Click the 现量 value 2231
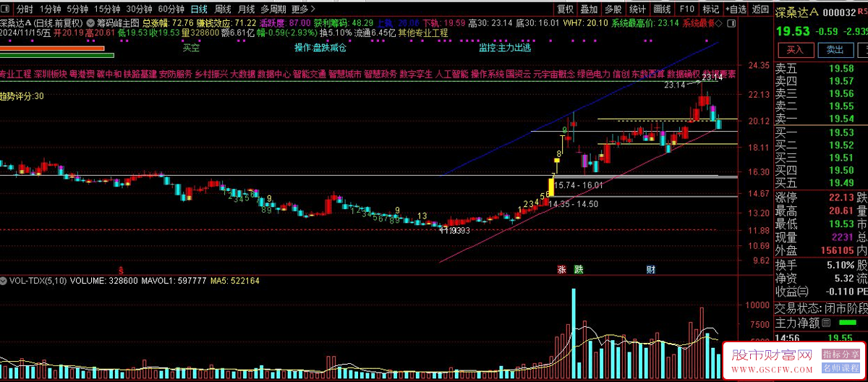Viewport: 868px width, 382px height. pos(842,237)
